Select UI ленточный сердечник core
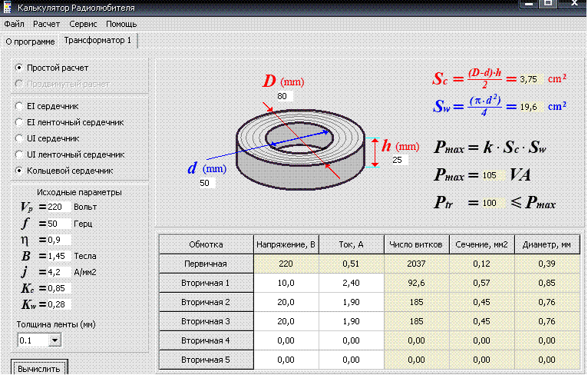Viewport: 588px width, 375px height. [x=19, y=154]
